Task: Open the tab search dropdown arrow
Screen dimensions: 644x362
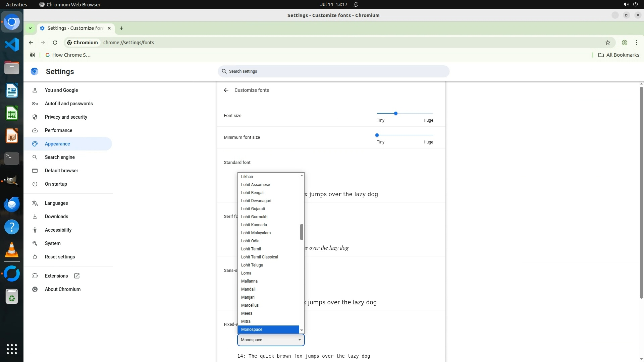Action: click(30, 28)
